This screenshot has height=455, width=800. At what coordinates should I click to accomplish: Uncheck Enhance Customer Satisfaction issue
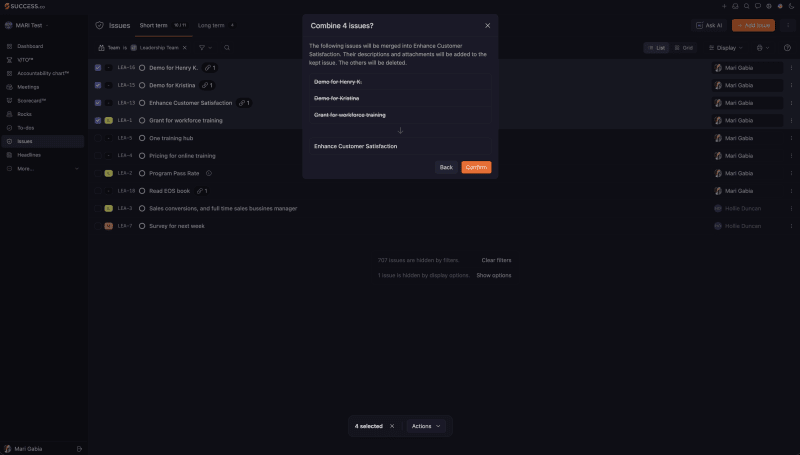pos(98,103)
